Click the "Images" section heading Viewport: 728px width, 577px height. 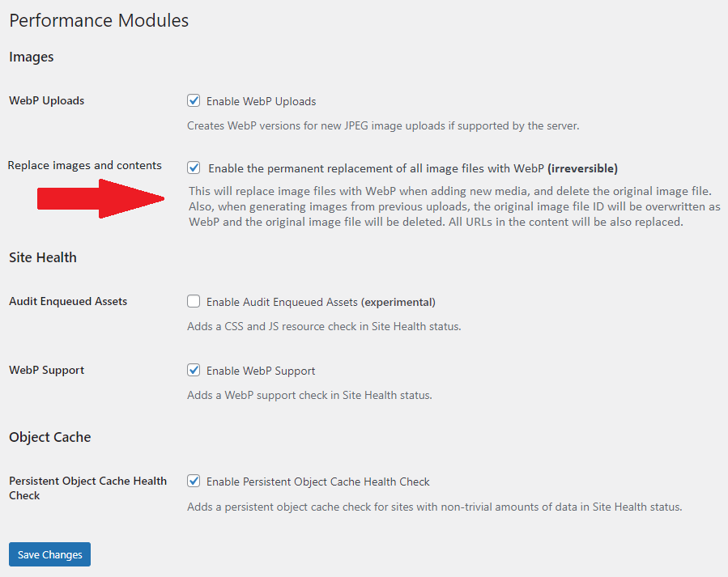click(x=31, y=57)
